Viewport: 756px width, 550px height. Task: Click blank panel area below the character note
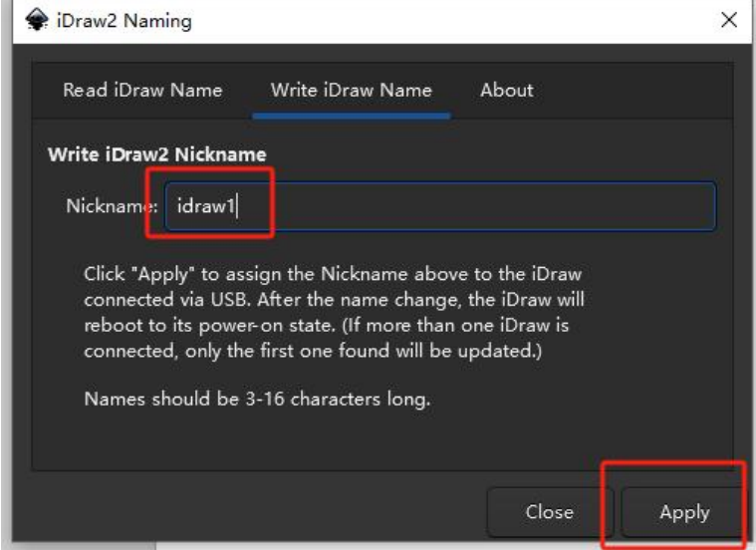pos(380,439)
